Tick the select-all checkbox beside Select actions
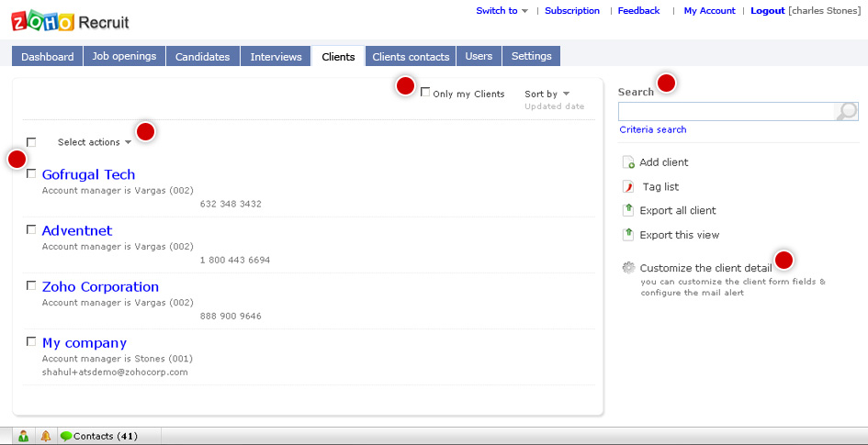The image size is (868, 445). coord(31,142)
